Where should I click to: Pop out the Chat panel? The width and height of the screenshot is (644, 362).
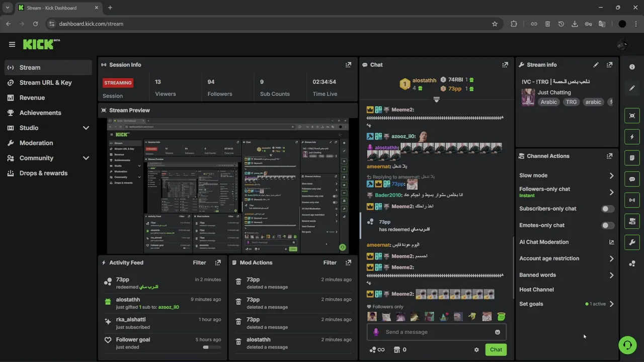pos(505,65)
